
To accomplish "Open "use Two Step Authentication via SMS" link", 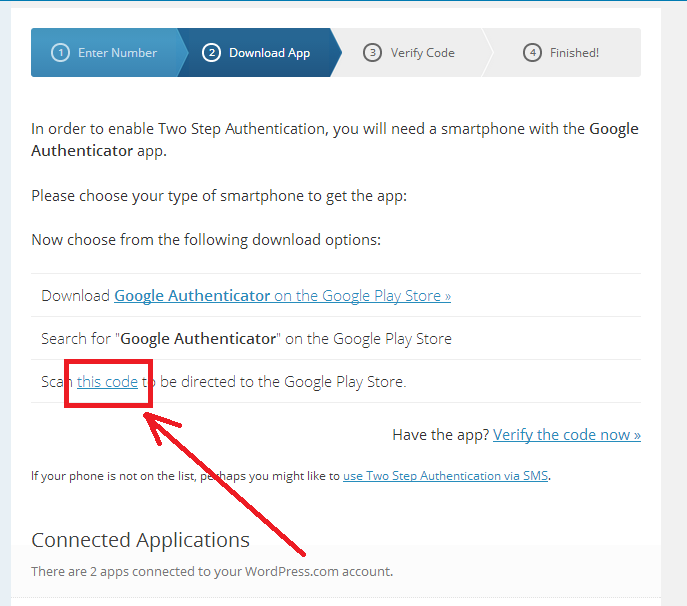I will pyautogui.click(x=446, y=476).
